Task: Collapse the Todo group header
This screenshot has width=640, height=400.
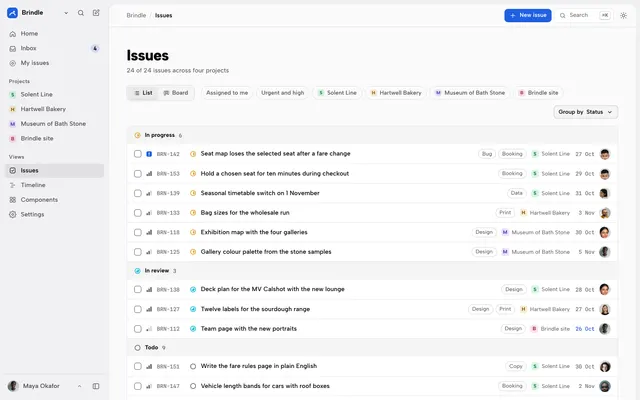Action: (372, 348)
